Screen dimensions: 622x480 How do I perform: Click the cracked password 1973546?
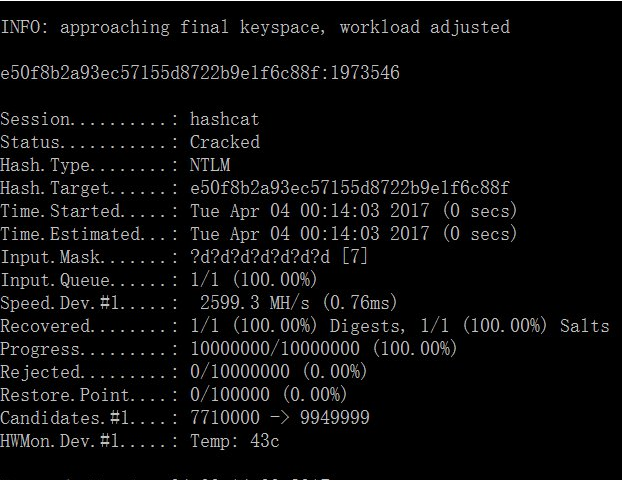[365, 73]
